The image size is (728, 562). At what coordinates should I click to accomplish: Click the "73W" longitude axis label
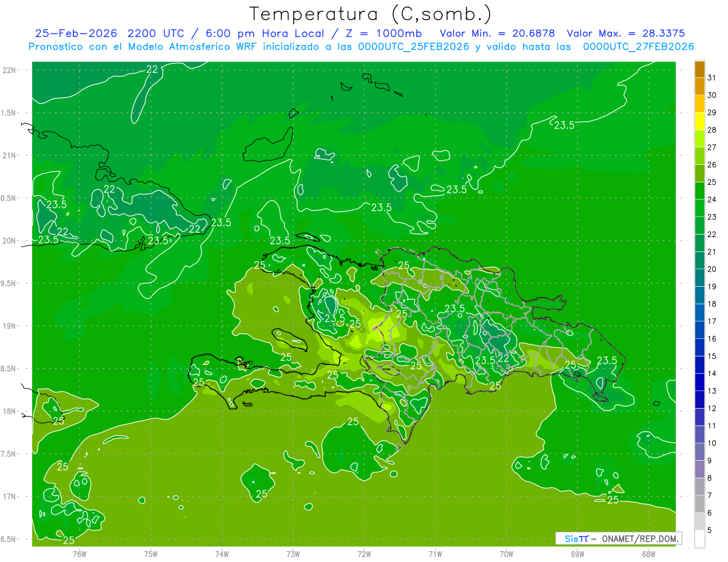click(293, 554)
